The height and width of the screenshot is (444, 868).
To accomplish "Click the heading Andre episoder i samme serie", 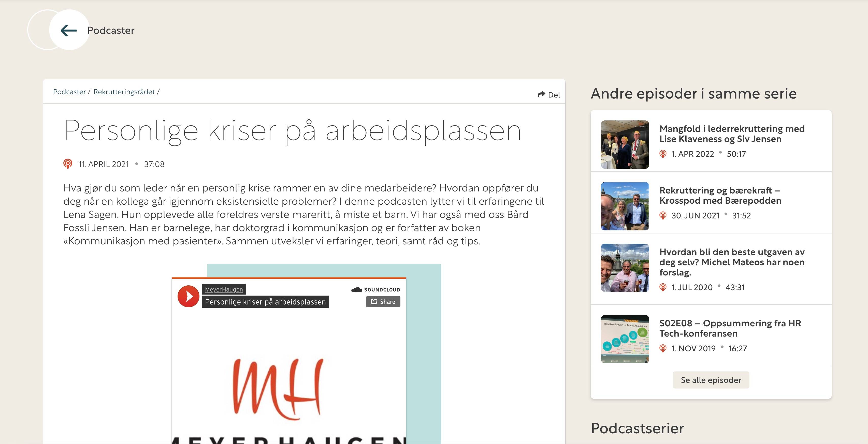I will click(x=694, y=93).
